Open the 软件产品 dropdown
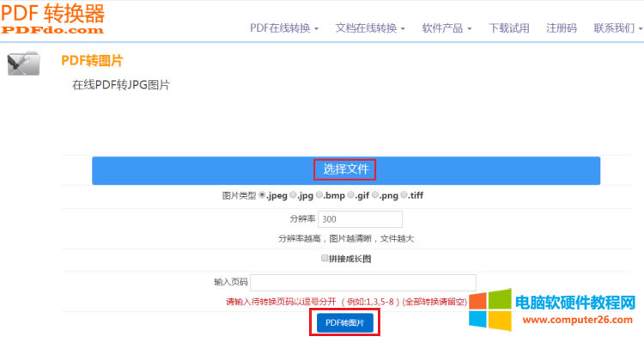 447,28
